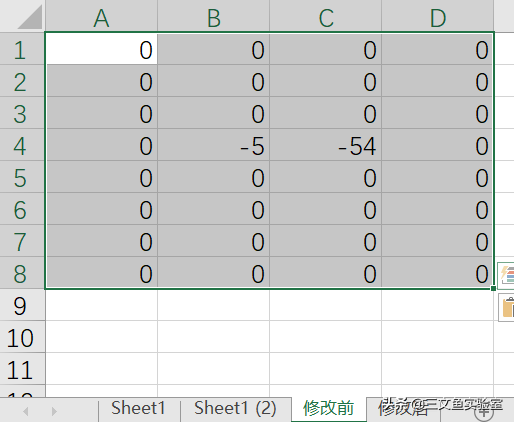Select column C header
The image size is (514, 422).
coord(326,16)
